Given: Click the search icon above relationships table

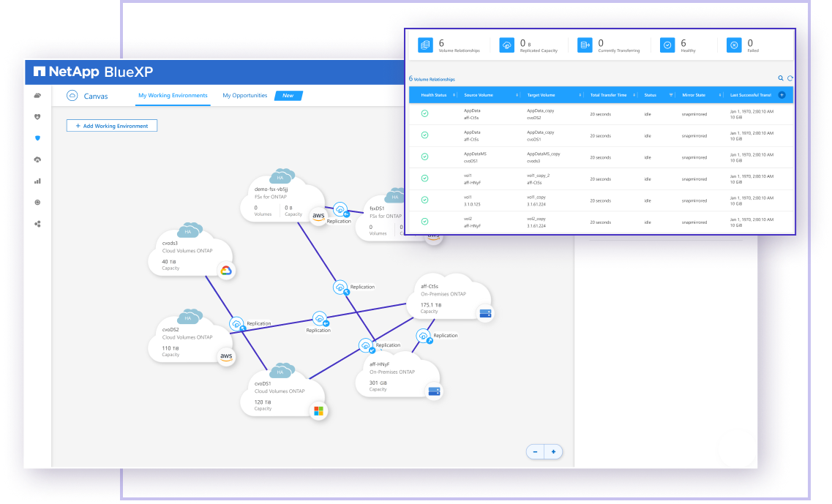Looking at the screenshot, I should pos(781,78).
